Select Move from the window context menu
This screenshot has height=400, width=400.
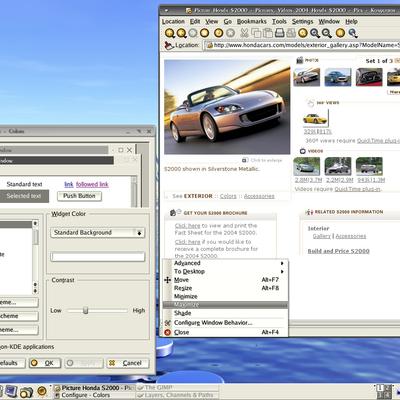pyautogui.click(x=225, y=280)
